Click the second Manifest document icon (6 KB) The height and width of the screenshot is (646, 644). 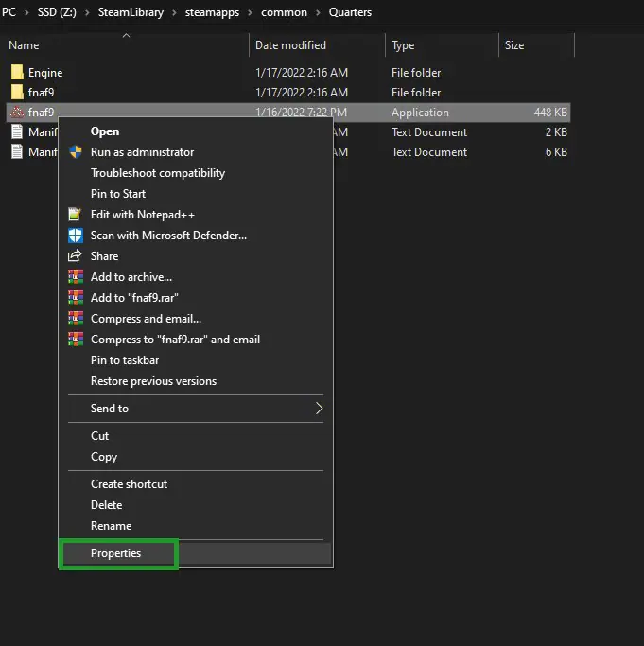tap(17, 151)
